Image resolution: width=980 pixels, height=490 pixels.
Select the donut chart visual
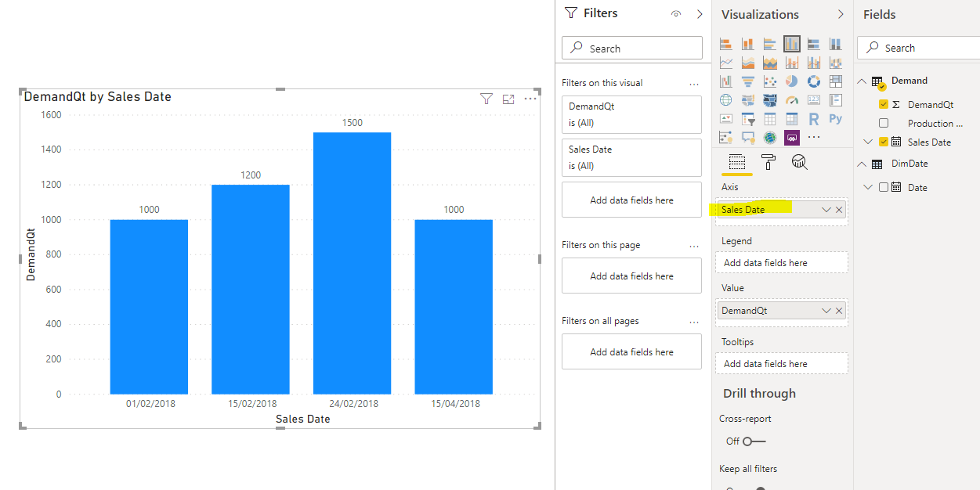click(814, 81)
